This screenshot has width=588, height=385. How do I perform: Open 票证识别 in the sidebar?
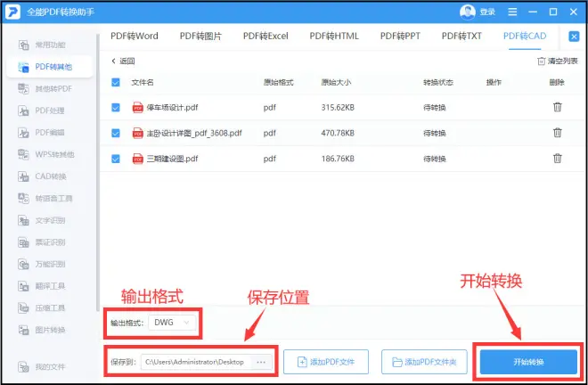click(x=42, y=242)
